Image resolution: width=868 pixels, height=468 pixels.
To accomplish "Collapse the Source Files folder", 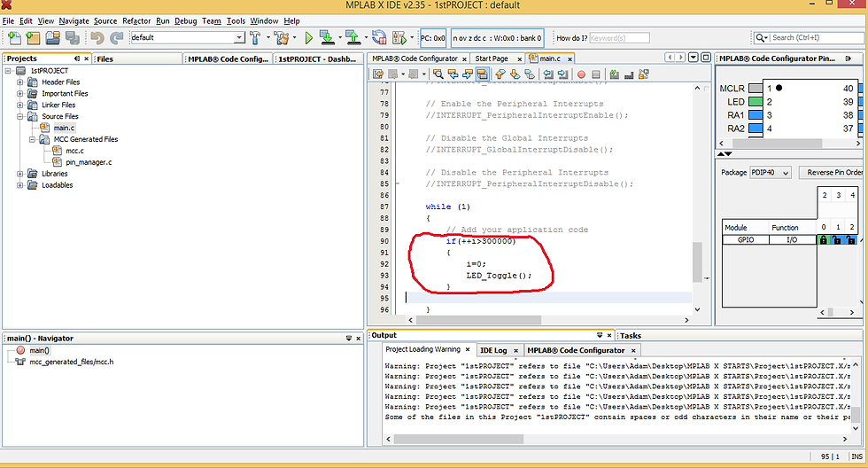I will click(x=19, y=116).
